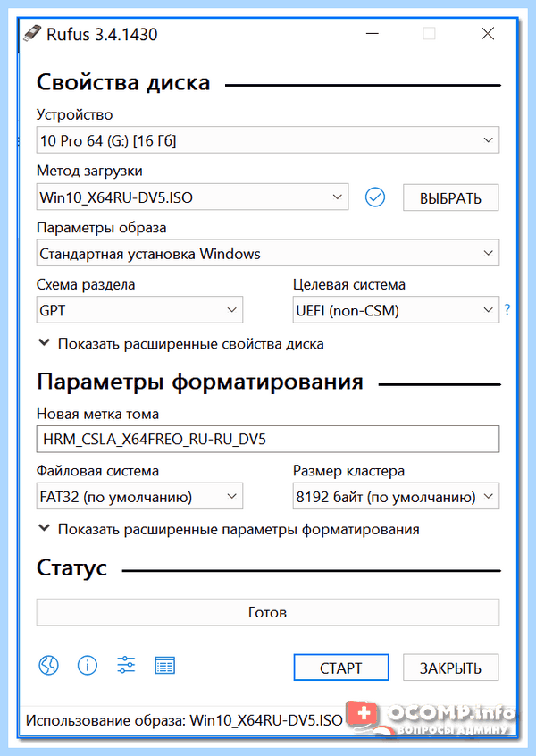Screen dimensions: 536x756
Task: Expand Показать расширенные параметры форматирования
Action: point(229,529)
